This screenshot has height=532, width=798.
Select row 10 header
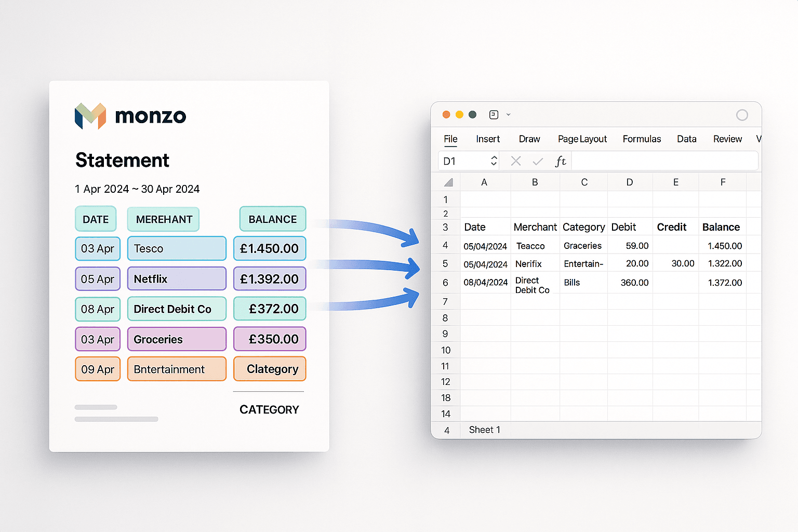coord(446,350)
